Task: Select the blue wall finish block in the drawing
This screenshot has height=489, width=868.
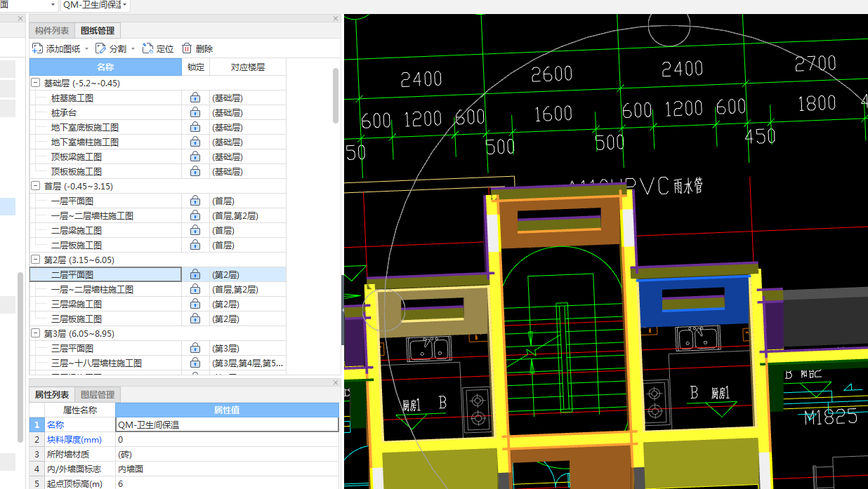Action: [694, 302]
